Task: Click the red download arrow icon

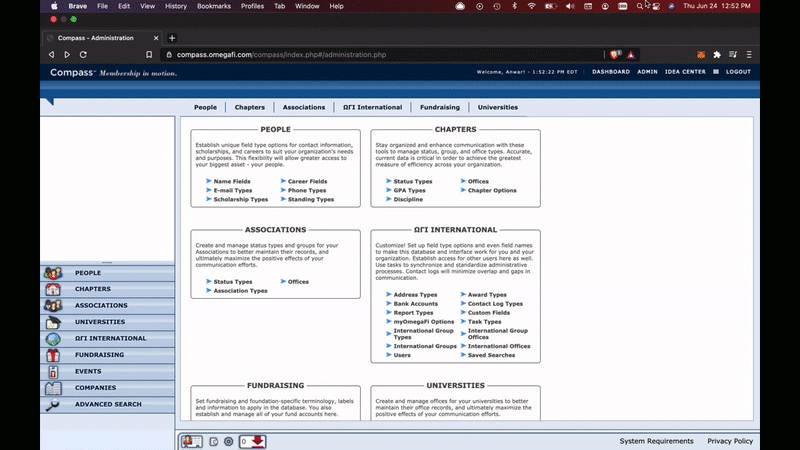Action: tap(258, 441)
